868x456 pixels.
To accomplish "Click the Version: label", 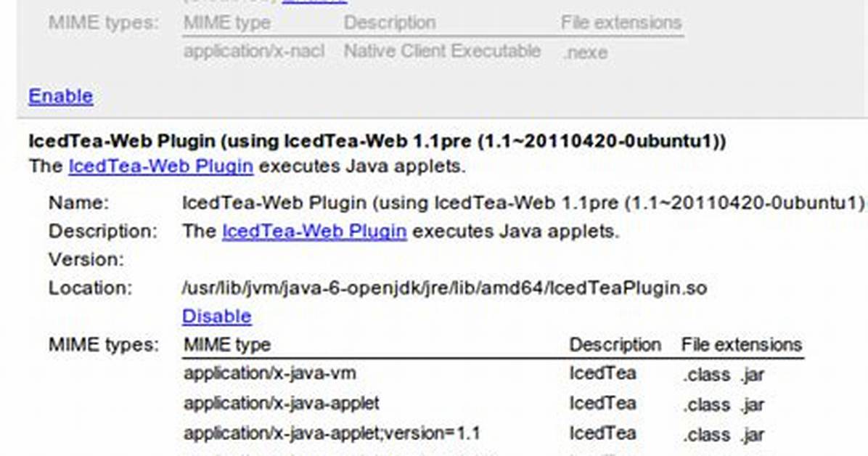I will tap(86, 259).
